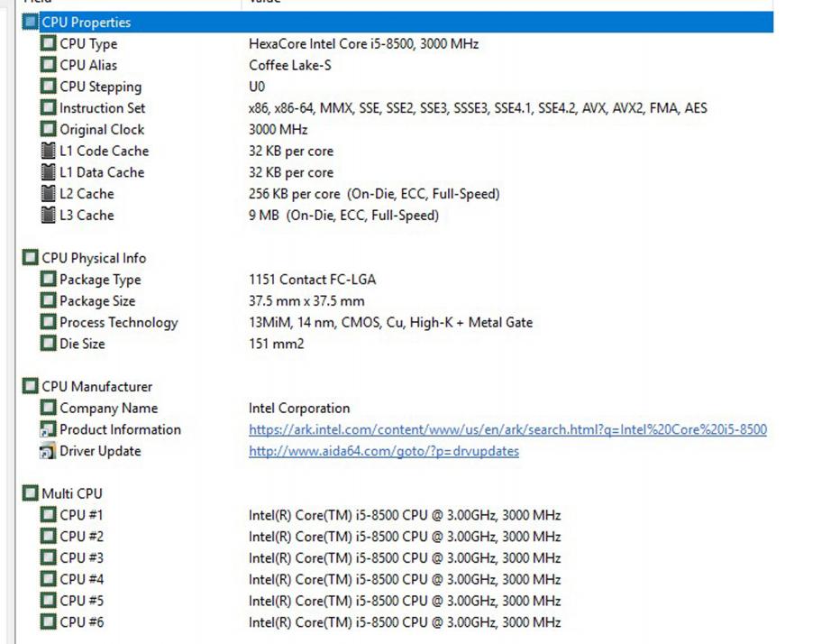The image size is (840, 644).
Task: Click the chip icon beside CPU Type
Action: tap(48, 43)
